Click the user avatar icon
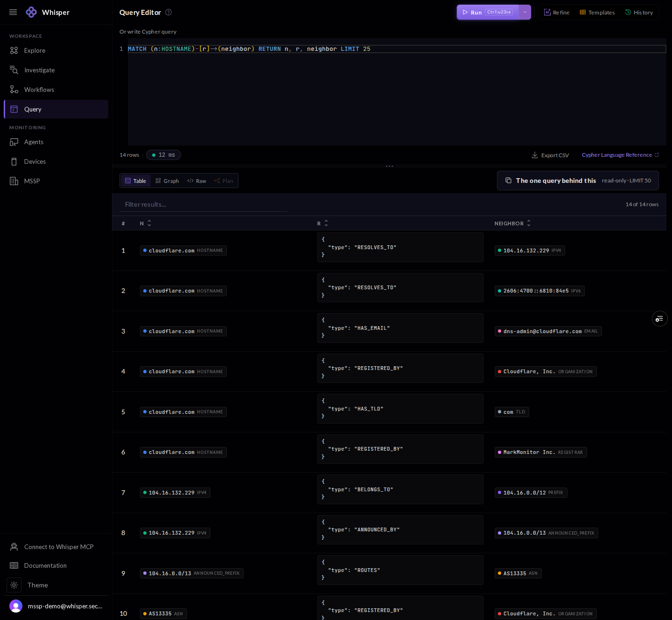Image resolution: width=672 pixels, height=620 pixels. pos(16,606)
